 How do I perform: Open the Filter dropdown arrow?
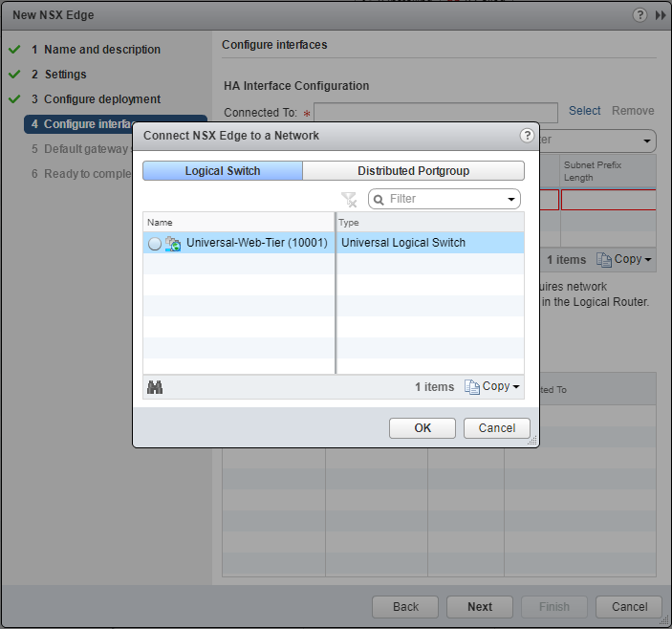510,200
